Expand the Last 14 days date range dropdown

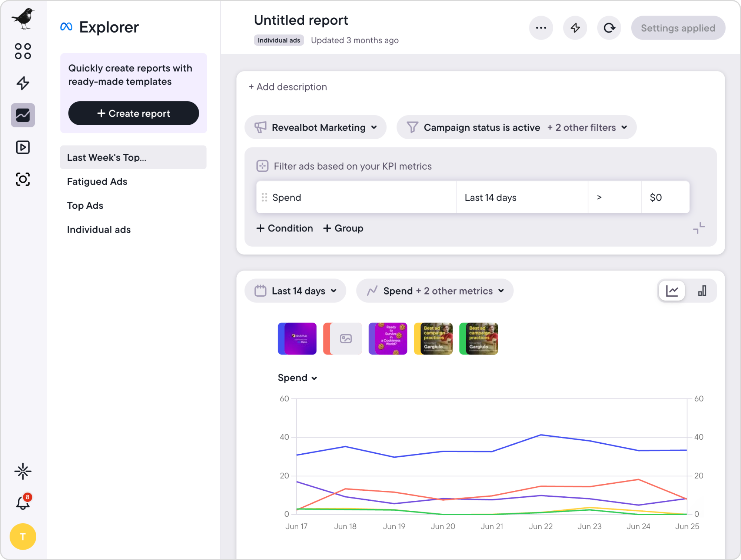coord(295,291)
